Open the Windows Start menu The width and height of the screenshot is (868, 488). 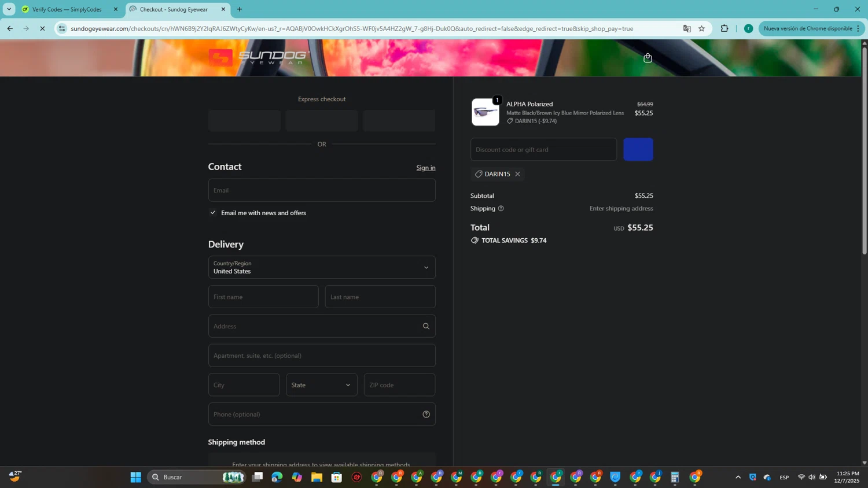tap(135, 477)
